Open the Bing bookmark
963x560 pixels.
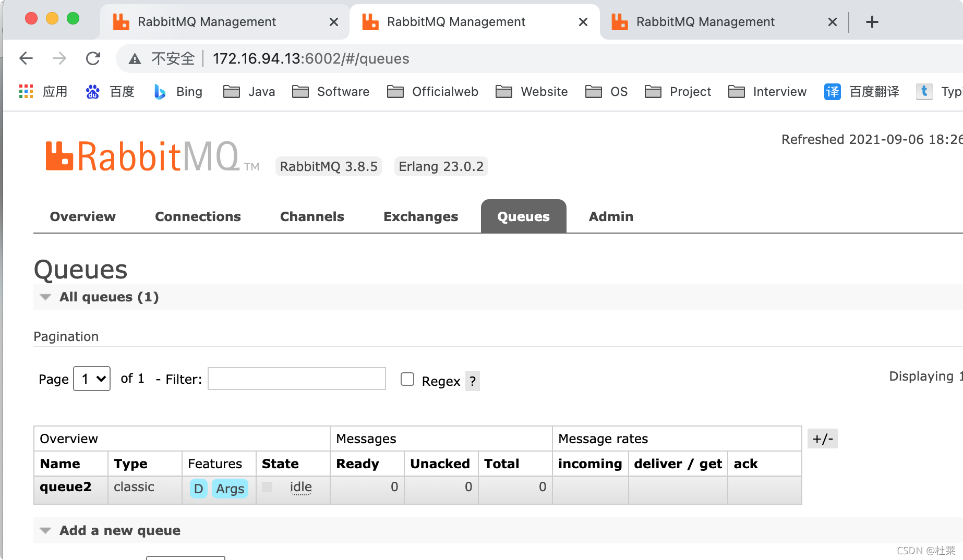[x=177, y=92]
